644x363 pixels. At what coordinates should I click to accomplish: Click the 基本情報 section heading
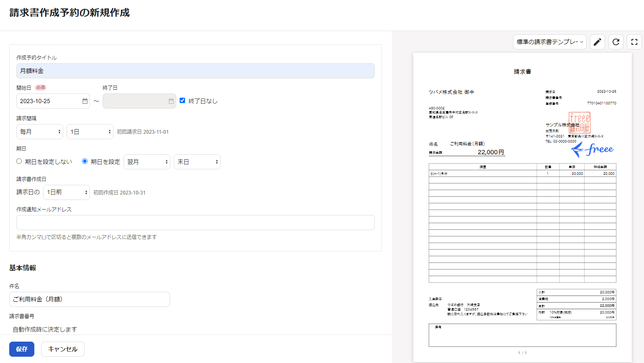click(23, 268)
